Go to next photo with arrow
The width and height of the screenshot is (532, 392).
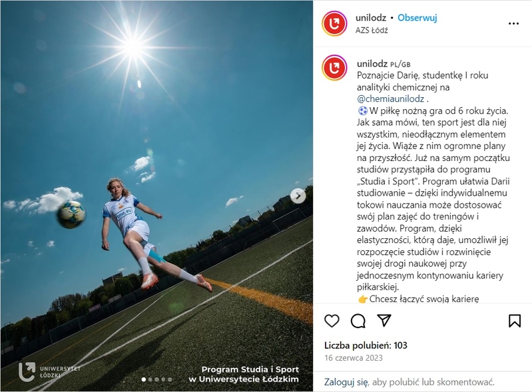298,196
